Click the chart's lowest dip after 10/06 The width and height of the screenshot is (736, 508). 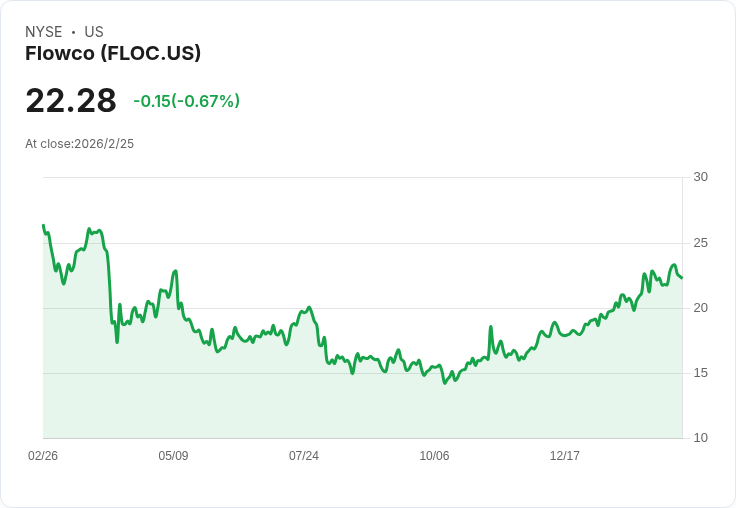click(x=445, y=383)
